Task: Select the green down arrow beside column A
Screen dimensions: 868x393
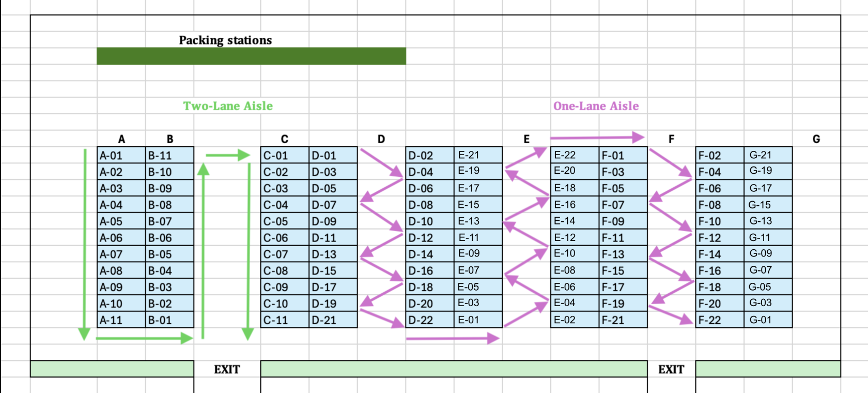Action: point(84,243)
